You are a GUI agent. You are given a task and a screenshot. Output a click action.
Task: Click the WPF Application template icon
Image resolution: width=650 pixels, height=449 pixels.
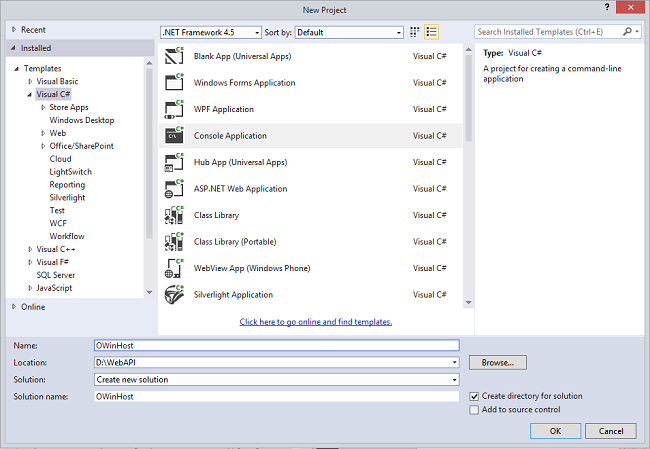(x=174, y=109)
